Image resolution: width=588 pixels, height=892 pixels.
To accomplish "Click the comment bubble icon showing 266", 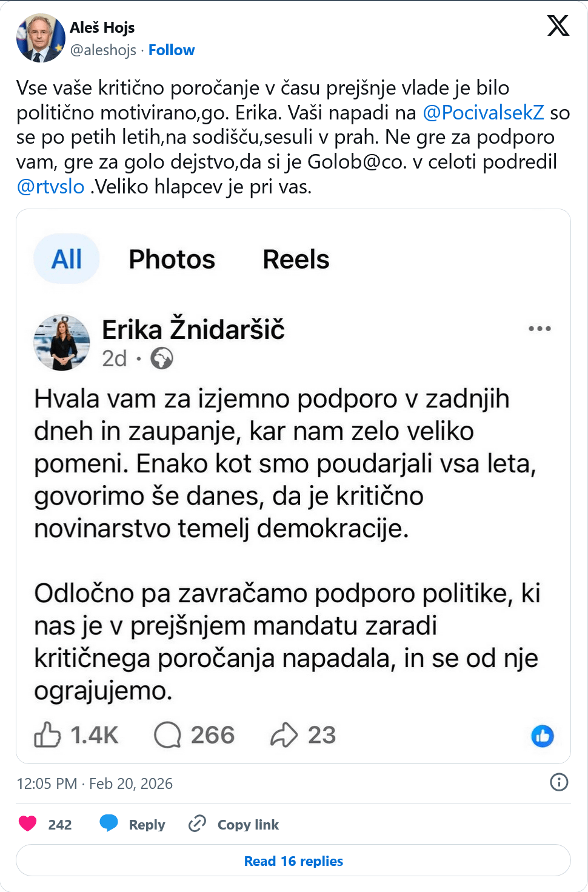I will point(168,735).
